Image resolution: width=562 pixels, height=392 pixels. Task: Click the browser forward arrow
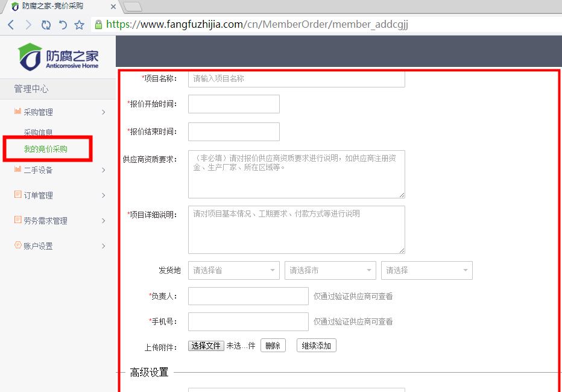28,25
